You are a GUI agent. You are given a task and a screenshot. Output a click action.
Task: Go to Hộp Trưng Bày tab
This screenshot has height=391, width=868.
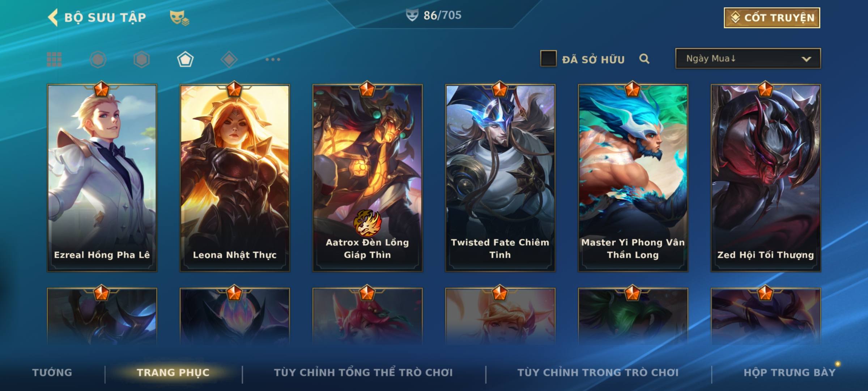point(790,373)
